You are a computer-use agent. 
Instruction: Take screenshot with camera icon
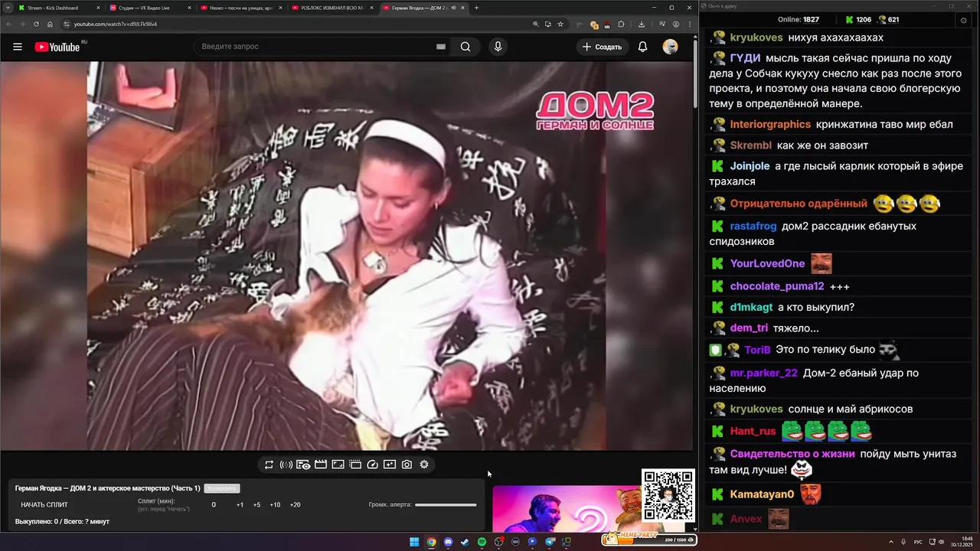(x=407, y=465)
